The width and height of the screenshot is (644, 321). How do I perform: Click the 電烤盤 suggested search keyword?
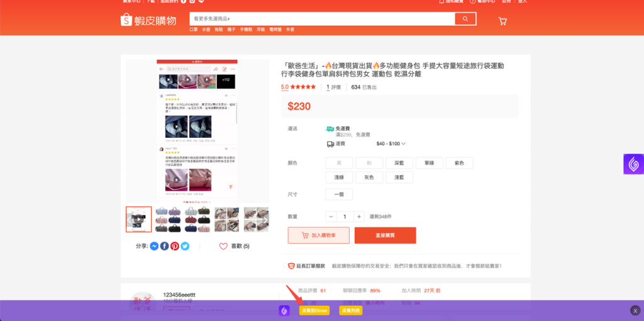[x=275, y=30]
